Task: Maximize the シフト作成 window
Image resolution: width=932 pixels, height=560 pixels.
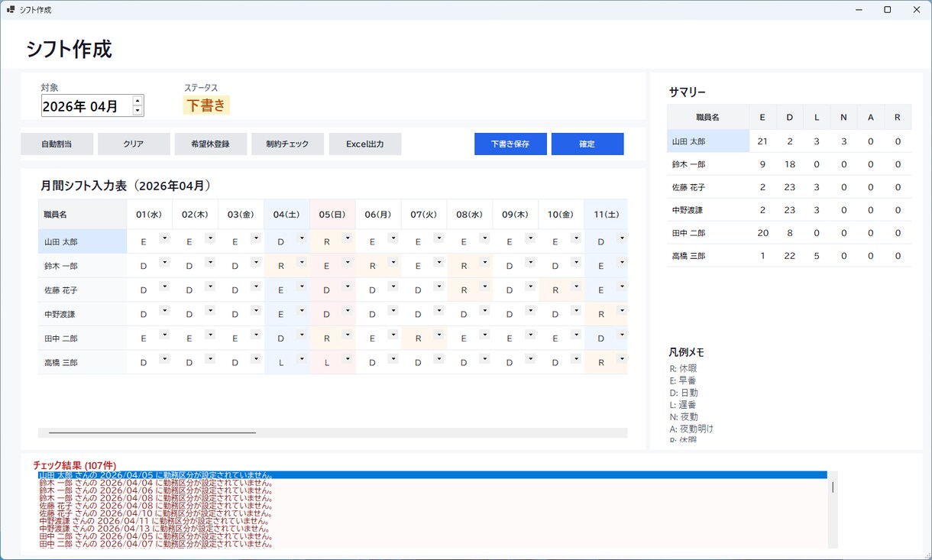Action: click(888, 10)
